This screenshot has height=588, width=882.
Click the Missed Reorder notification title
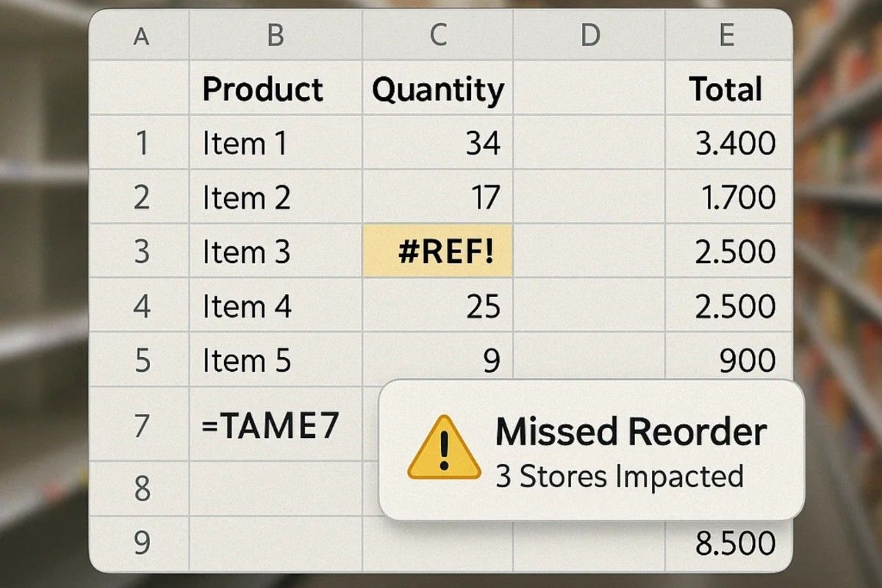631,431
